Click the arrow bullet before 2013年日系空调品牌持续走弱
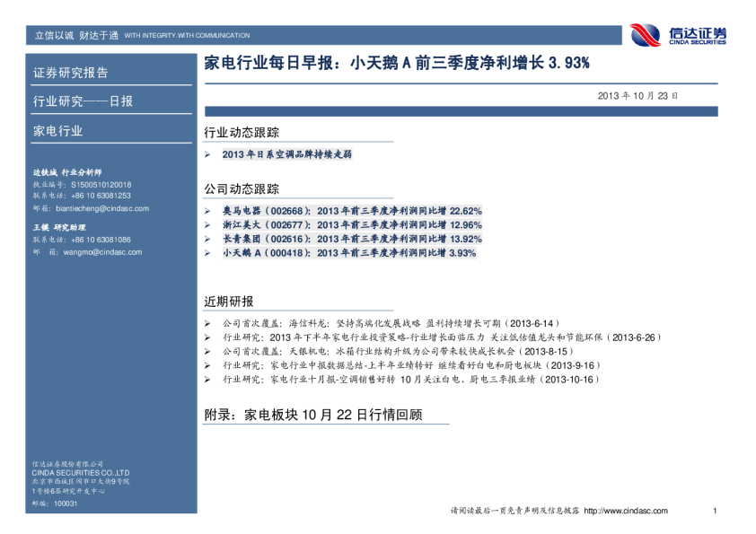This screenshot has height=534, width=756. 207,154
